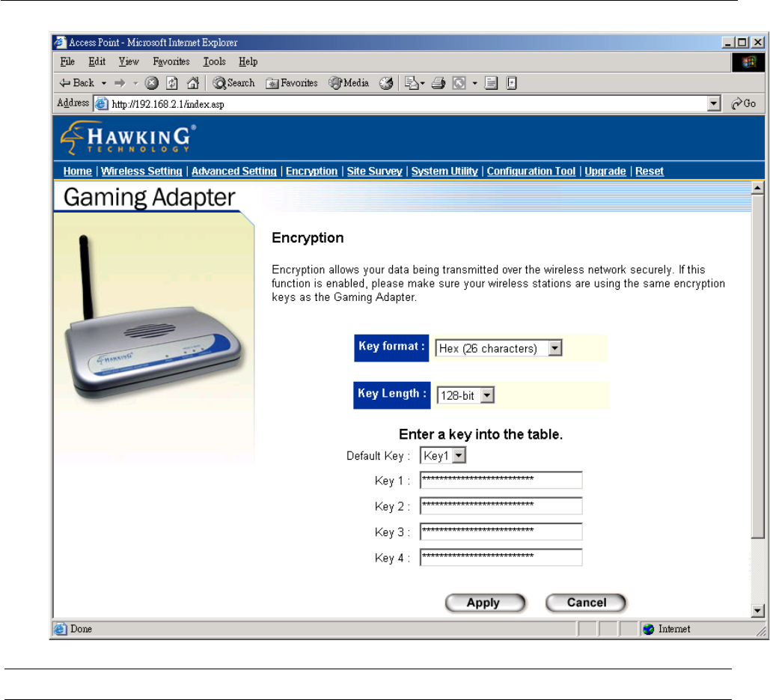770x700 pixels.
Task: Click the Apply button
Action: (x=485, y=603)
